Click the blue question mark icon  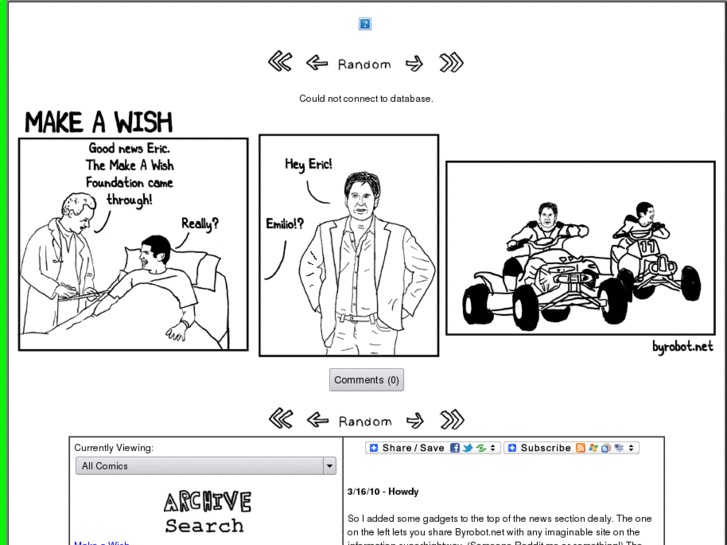365,24
